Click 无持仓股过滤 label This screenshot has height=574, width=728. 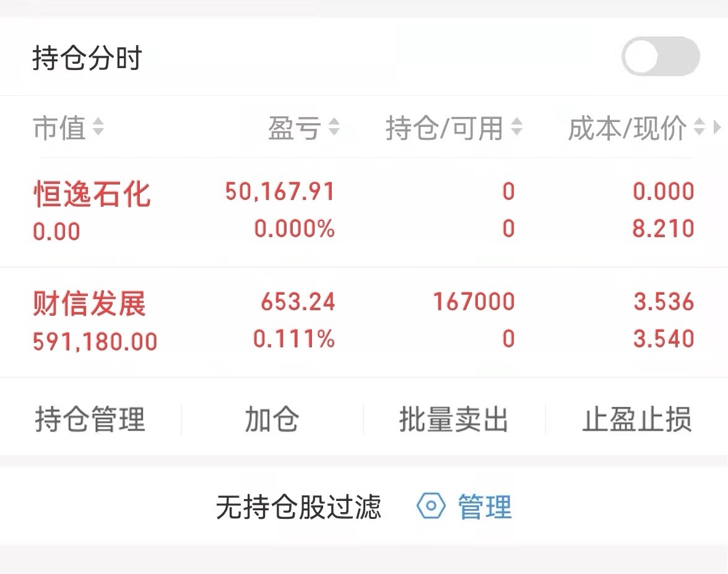[x=298, y=507]
